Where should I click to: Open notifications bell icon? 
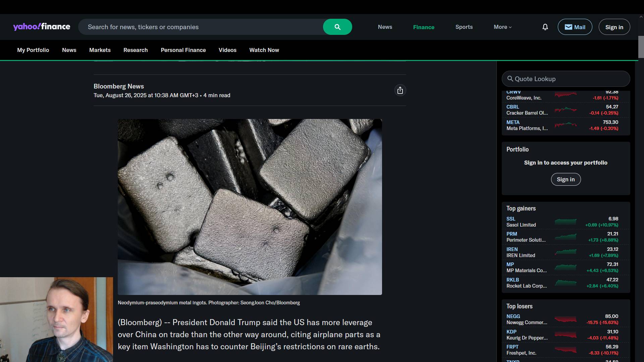(545, 27)
